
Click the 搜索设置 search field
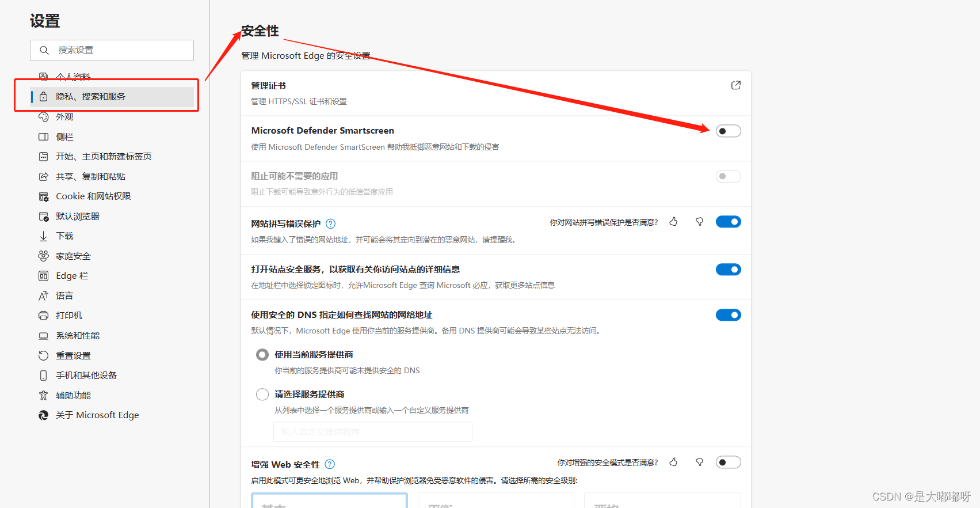click(x=112, y=50)
